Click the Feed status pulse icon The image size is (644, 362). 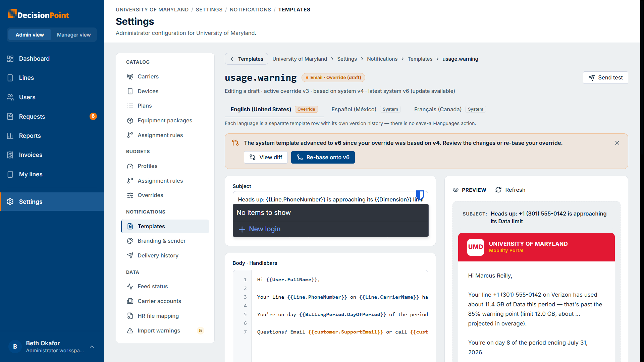coord(130,287)
